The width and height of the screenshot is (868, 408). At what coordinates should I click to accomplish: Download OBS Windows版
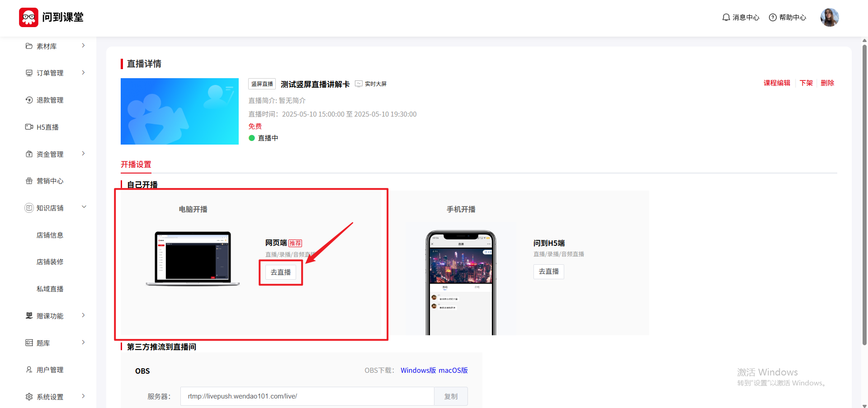click(418, 370)
